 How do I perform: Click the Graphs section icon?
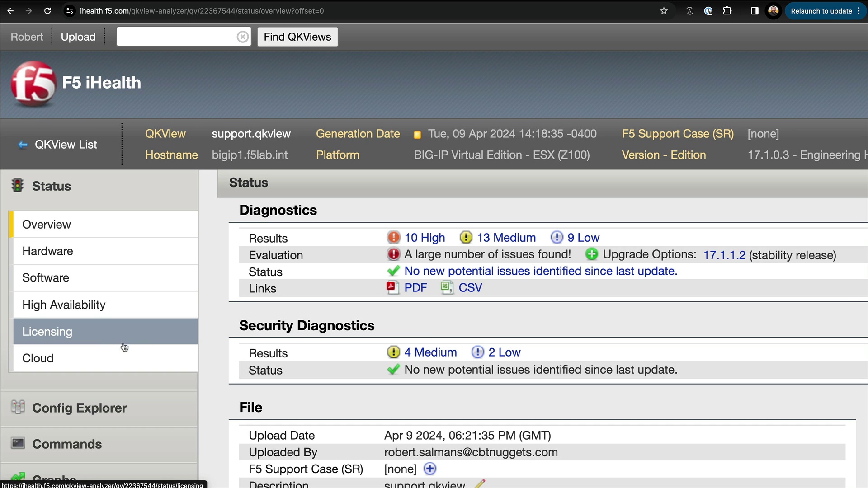[x=19, y=477]
